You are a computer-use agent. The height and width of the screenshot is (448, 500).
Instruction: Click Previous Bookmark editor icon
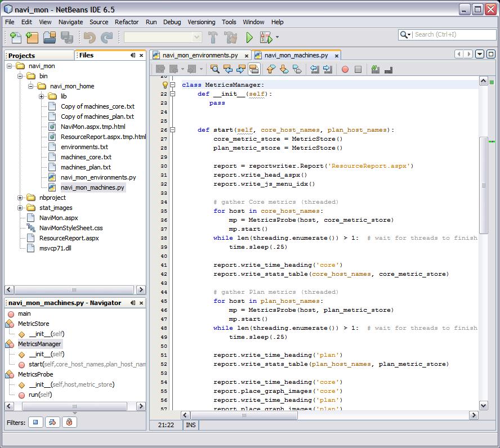[x=271, y=69]
